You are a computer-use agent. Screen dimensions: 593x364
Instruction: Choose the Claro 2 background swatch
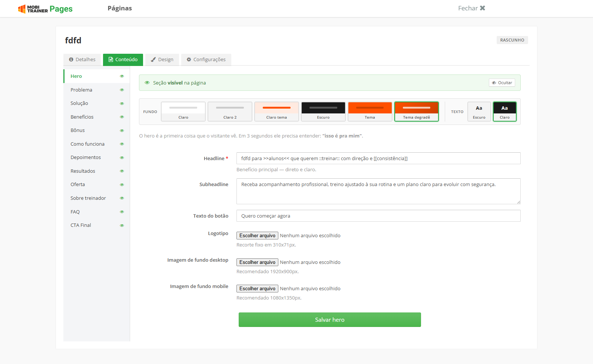point(230,112)
